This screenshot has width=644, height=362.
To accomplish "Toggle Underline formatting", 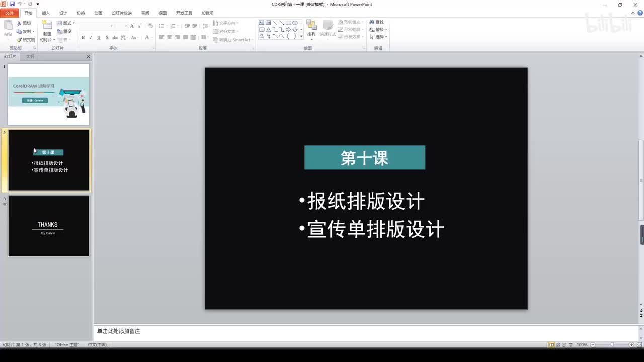I will click(99, 37).
